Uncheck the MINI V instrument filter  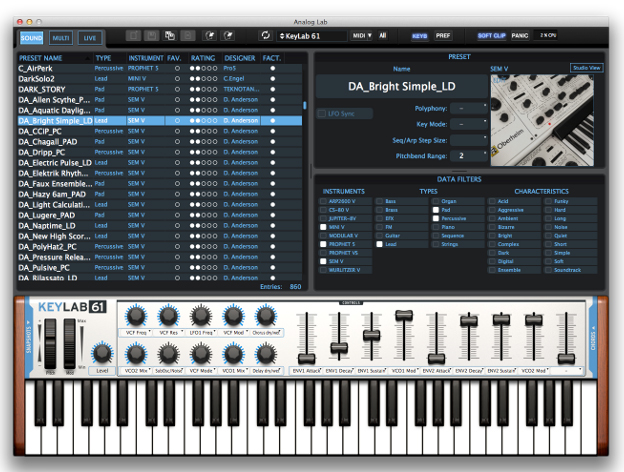tap(321, 227)
